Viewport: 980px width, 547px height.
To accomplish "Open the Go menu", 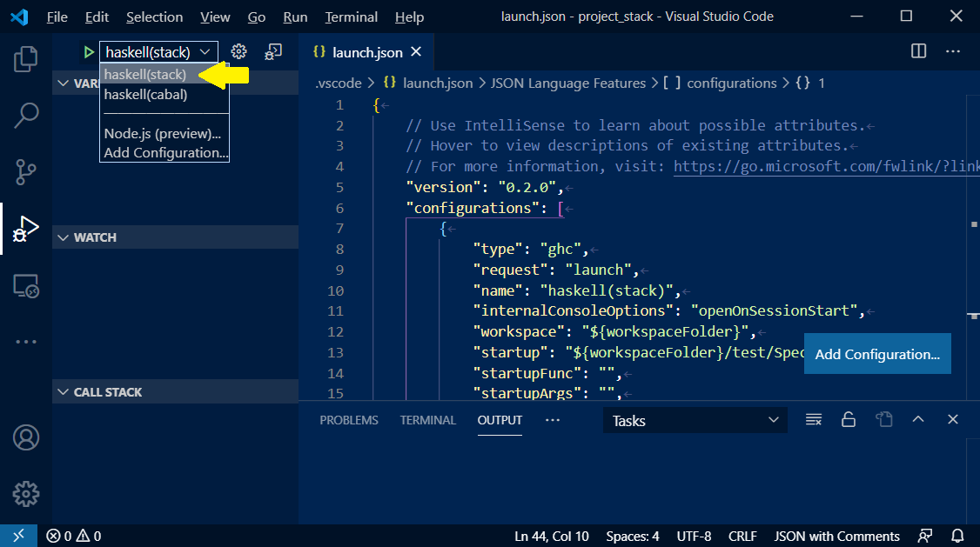I will point(256,17).
